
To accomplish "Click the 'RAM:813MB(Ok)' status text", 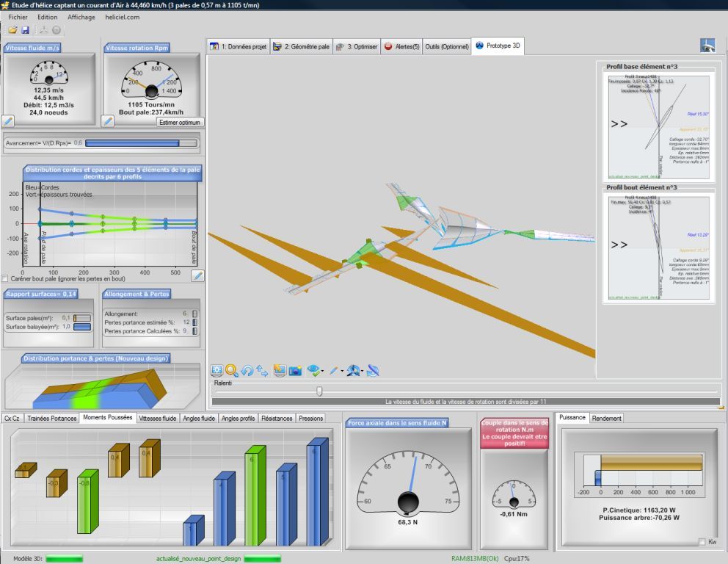I will pos(473,558).
